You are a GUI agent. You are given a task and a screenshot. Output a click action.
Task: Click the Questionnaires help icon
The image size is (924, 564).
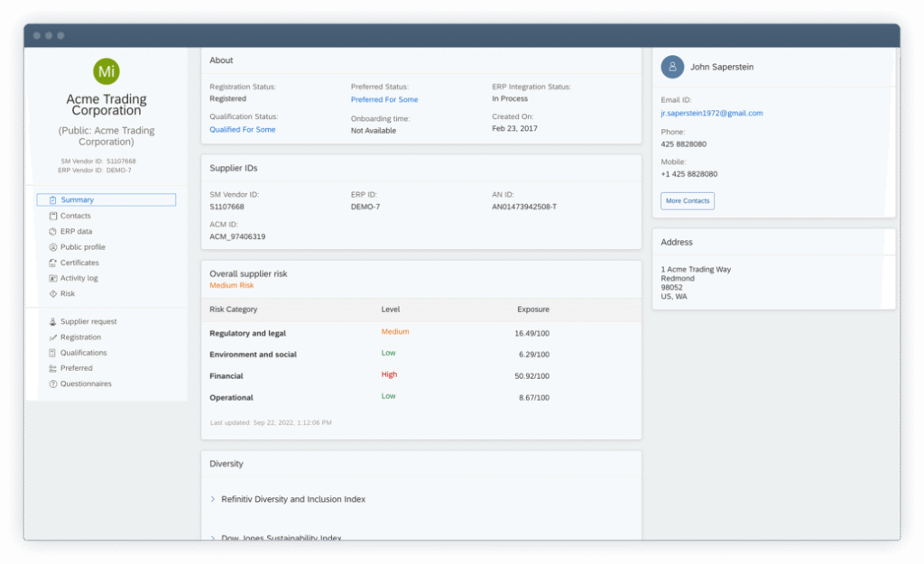pyautogui.click(x=53, y=384)
